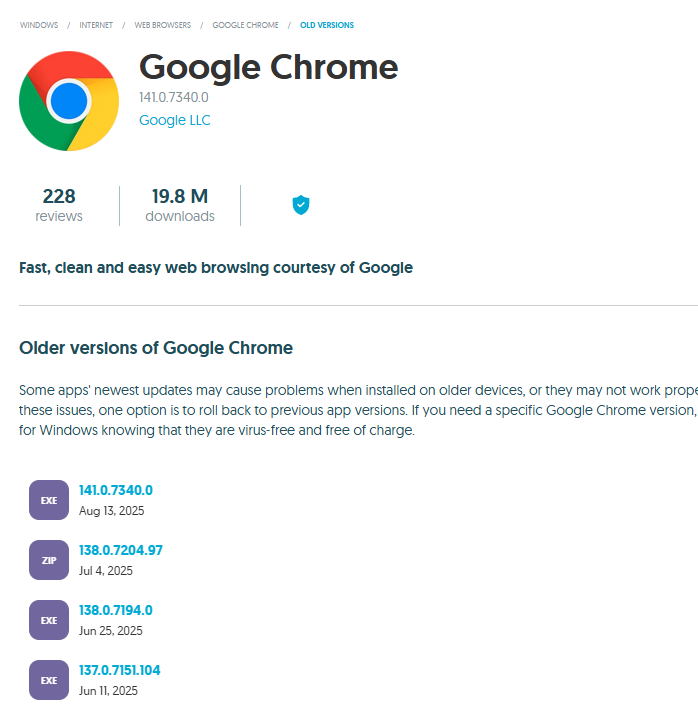The image size is (698, 712).
Task: Click the EXE icon for version 141.0.7340.0
Action: [49, 500]
